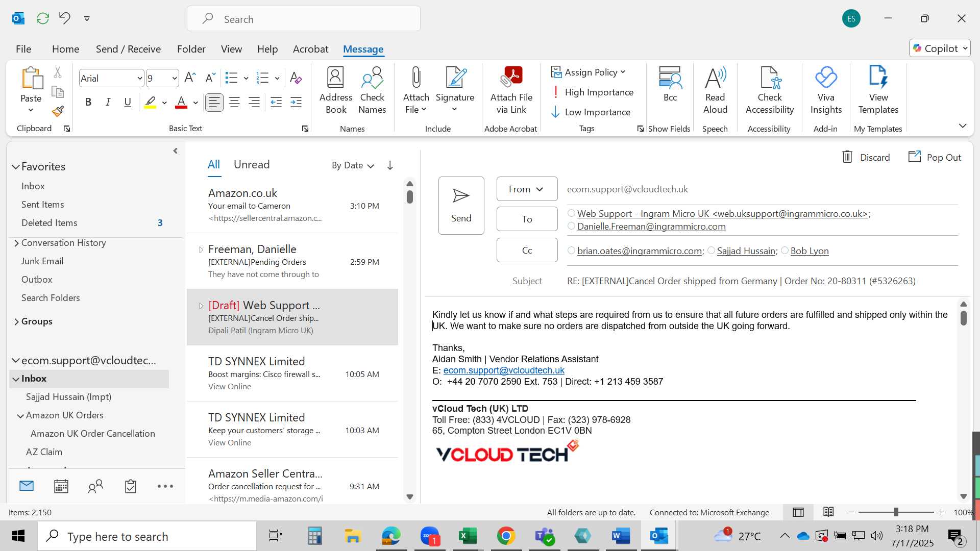Open Viva Insights add-in

coord(826,91)
